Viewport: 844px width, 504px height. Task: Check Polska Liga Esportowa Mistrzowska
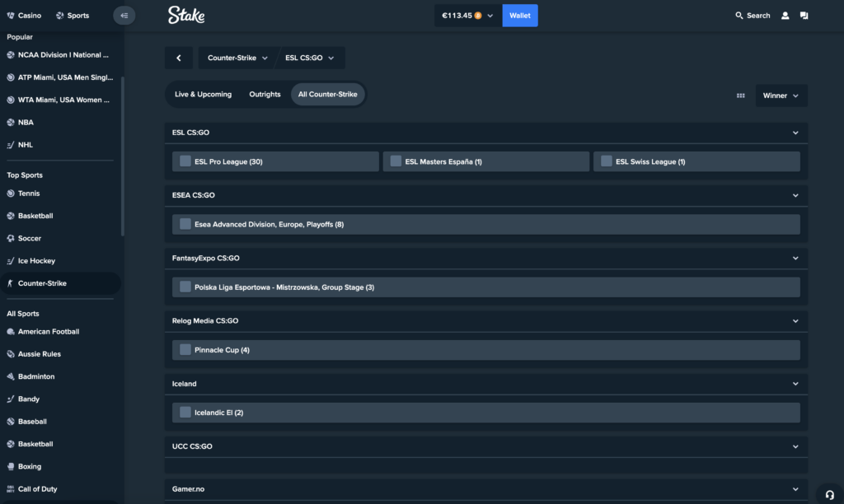coord(185,287)
